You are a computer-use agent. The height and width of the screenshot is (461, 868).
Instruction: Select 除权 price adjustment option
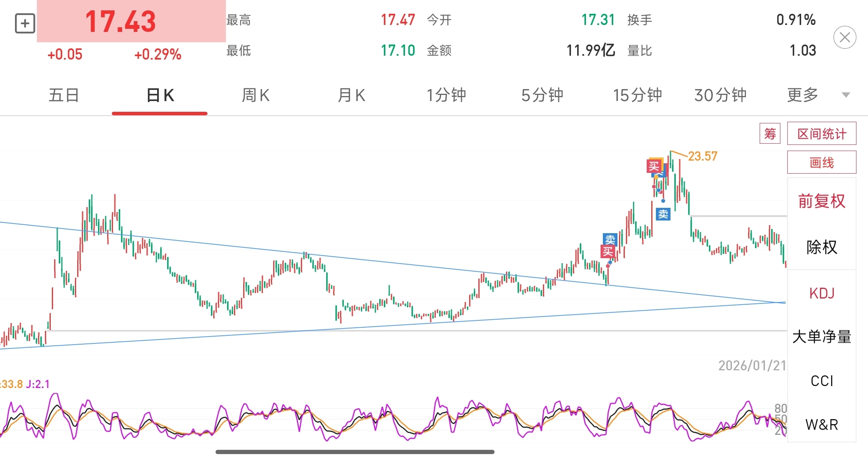click(x=822, y=247)
